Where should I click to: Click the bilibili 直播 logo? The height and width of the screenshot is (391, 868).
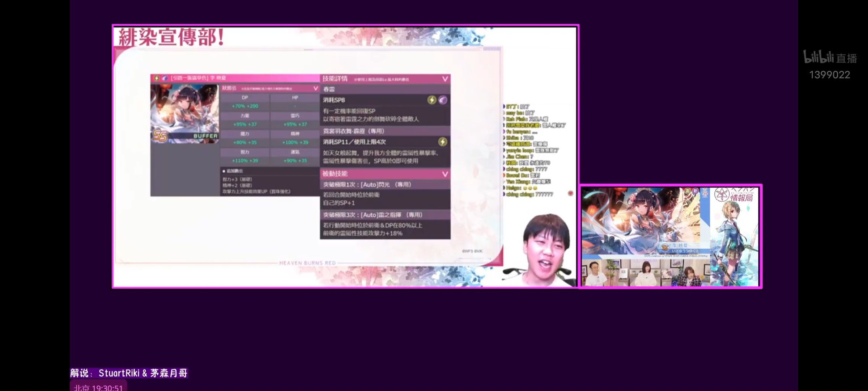[830, 58]
